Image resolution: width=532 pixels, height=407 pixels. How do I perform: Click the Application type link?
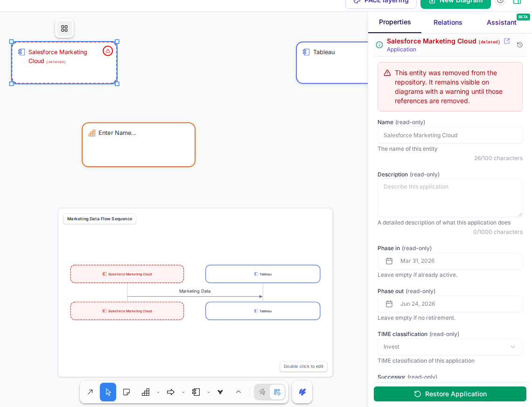[401, 49]
